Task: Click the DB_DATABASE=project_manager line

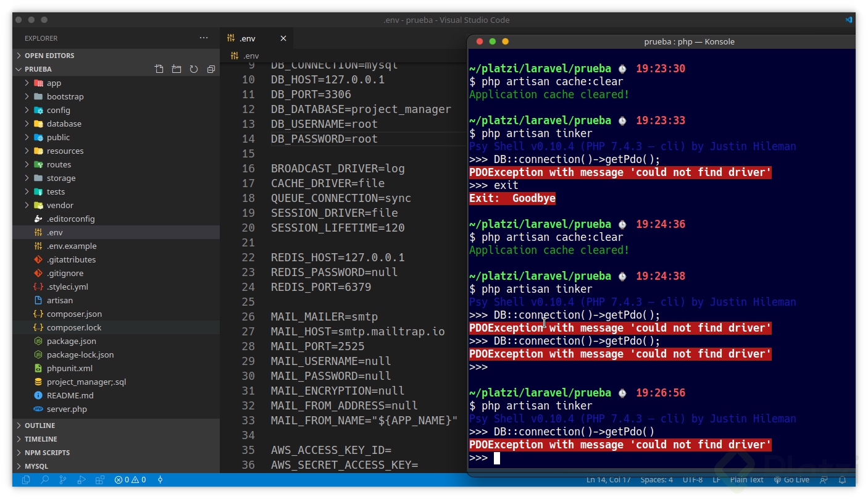Action: click(x=361, y=109)
